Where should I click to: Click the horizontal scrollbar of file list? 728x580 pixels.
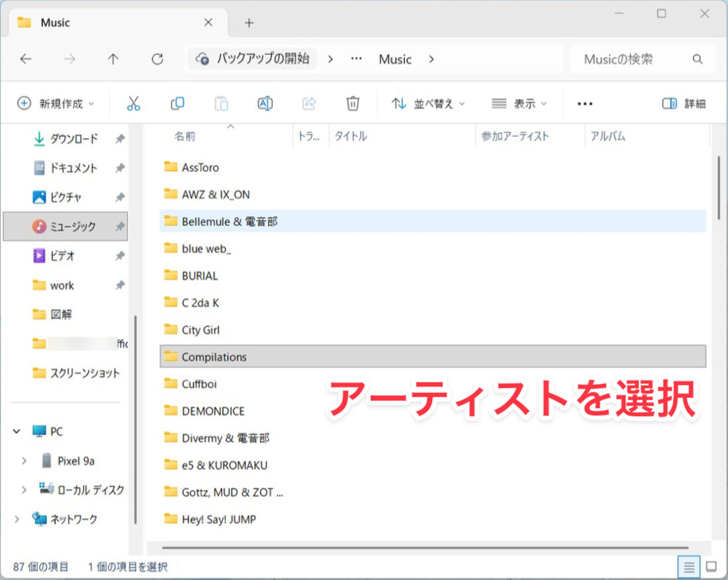[425, 548]
